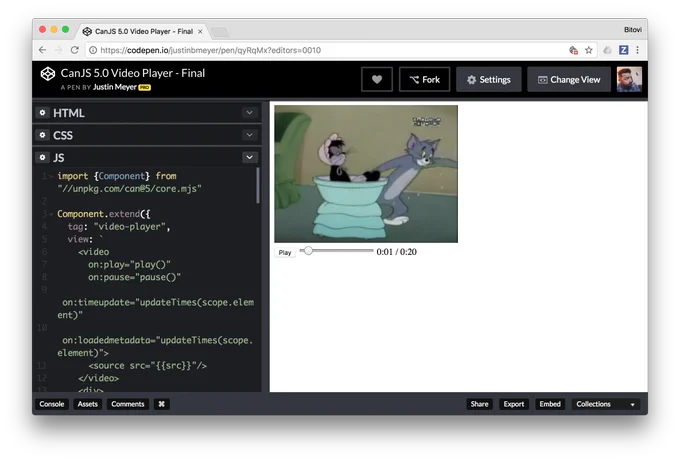Open pen Settings
Screen dimensions: 680x461
(x=489, y=79)
